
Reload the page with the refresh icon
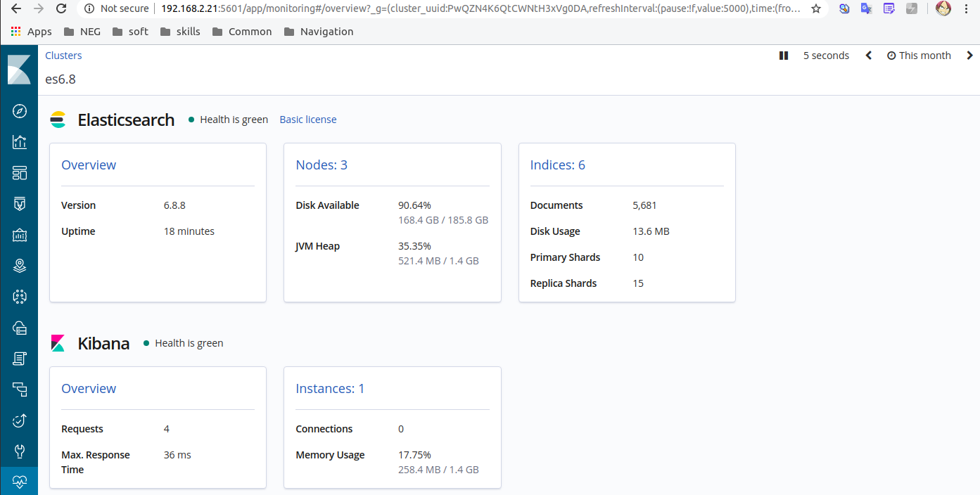[61, 8]
